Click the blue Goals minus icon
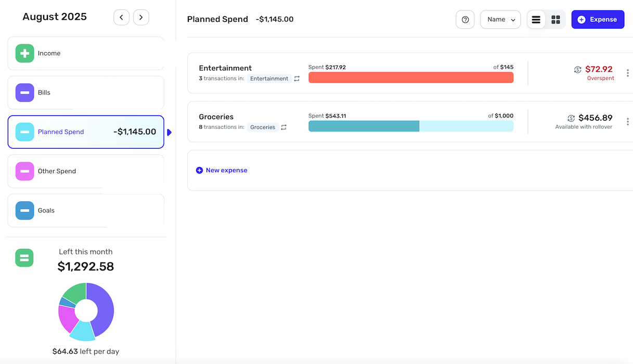 click(x=24, y=211)
